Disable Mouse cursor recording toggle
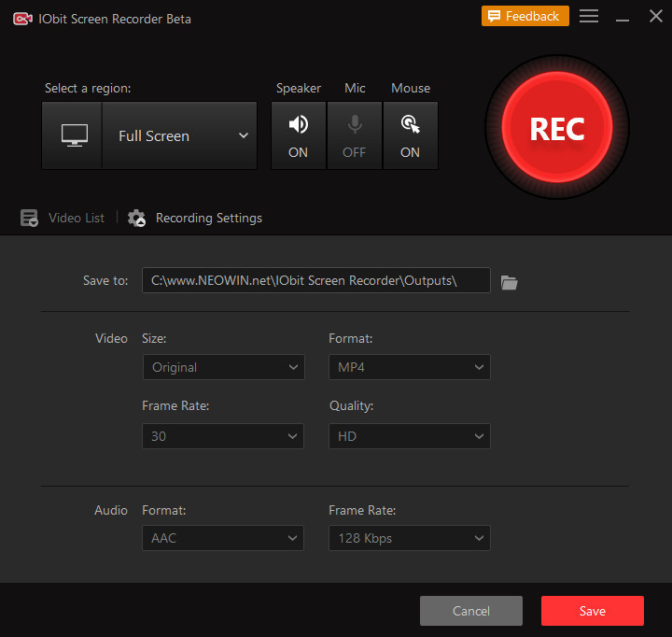672x637 pixels. point(410,135)
